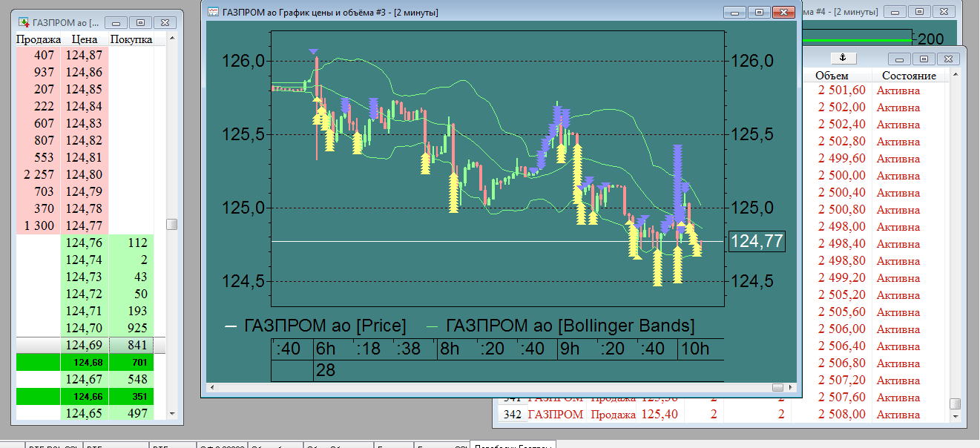The height and width of the screenshot is (448, 980).
Task: Click the ГАЗПРОМ ао [Price] legend entry
Action: (x=315, y=326)
